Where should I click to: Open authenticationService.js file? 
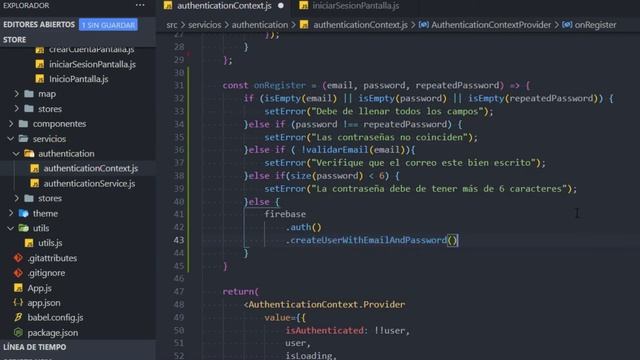(x=89, y=184)
